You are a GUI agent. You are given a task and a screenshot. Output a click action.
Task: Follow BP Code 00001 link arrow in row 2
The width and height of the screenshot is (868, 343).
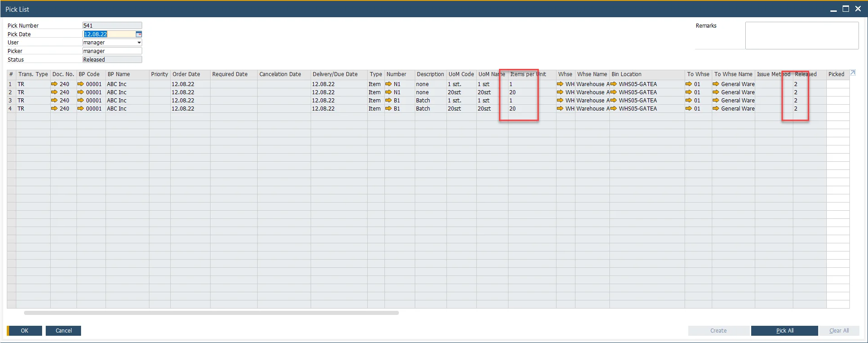pos(81,92)
